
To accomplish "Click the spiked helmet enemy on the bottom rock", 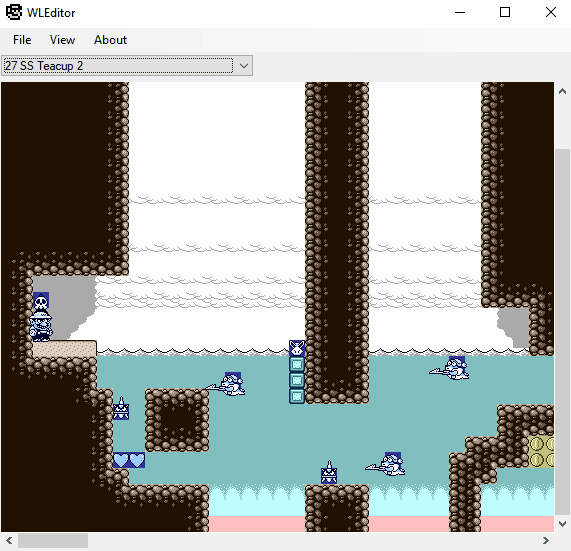I will (x=329, y=473).
